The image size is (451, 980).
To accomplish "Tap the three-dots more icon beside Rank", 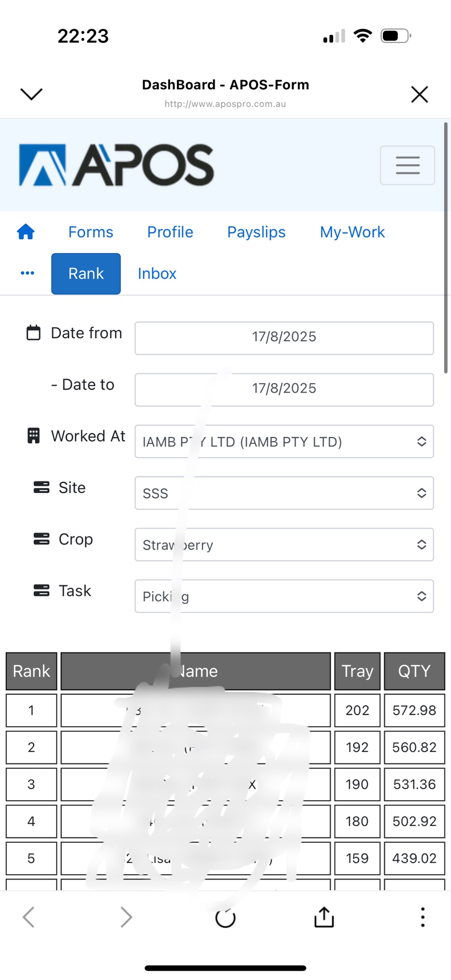I will [x=28, y=274].
